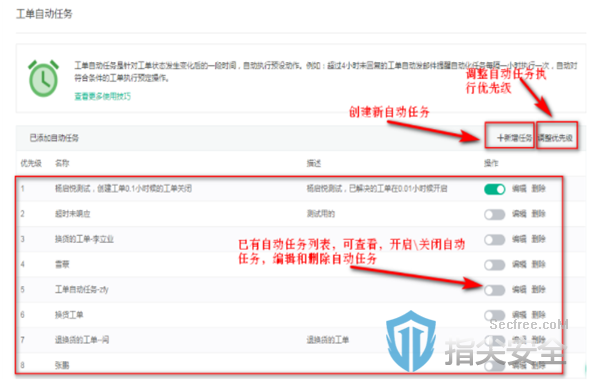Select the row 1 task name ending 工单关闭

click(x=123, y=189)
